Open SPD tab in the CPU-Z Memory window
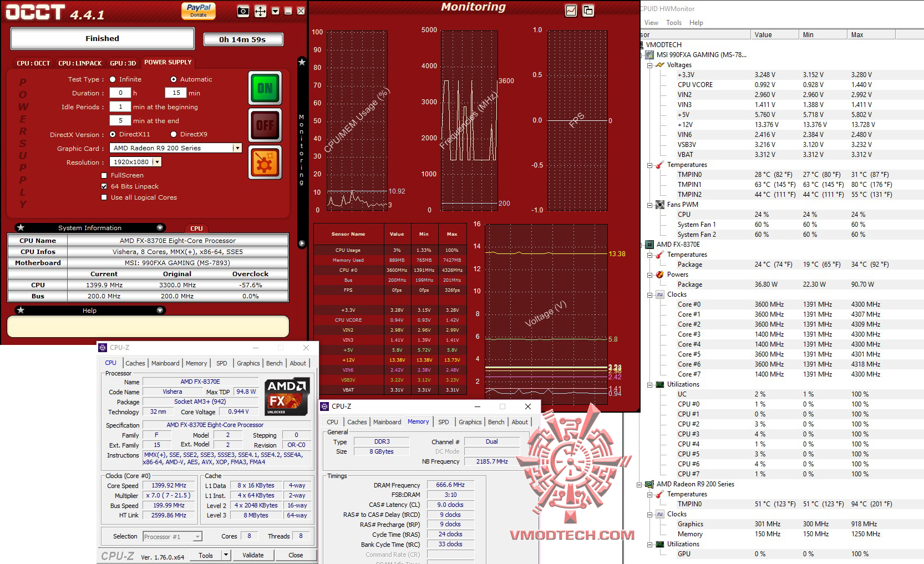 (x=444, y=422)
